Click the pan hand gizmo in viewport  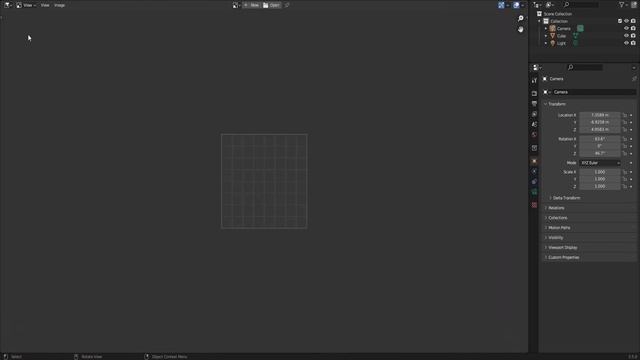tap(520, 29)
